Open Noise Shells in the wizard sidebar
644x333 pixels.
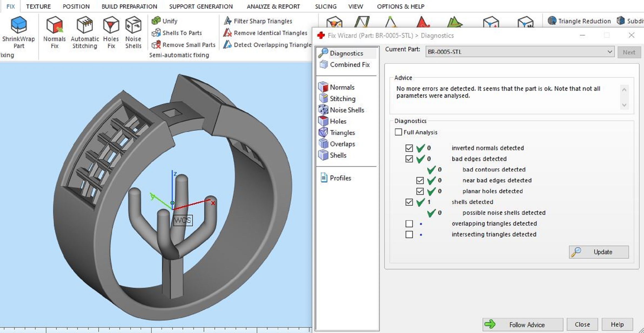[x=341, y=110]
